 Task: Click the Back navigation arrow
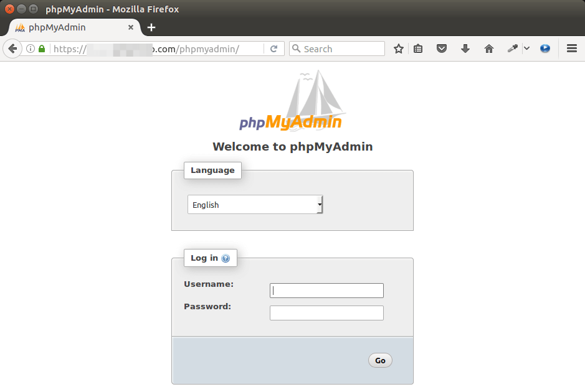tap(12, 48)
